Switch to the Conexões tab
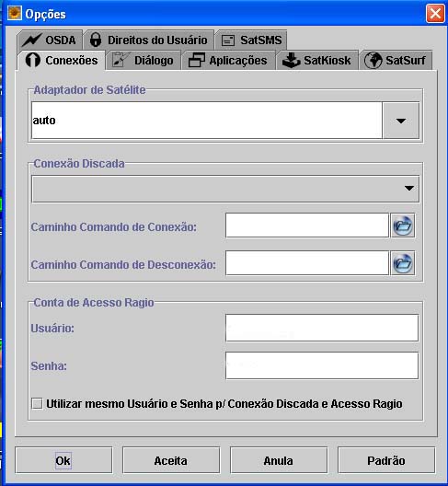 pos(62,60)
